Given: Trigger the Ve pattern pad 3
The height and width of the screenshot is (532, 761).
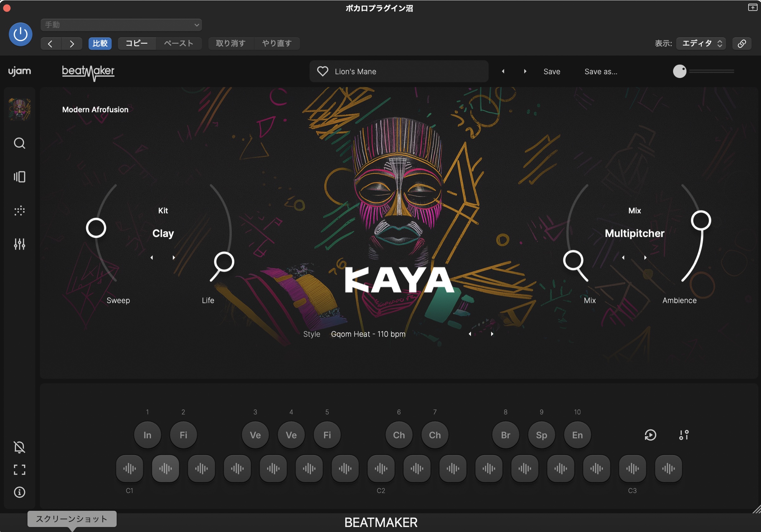Looking at the screenshot, I should [x=255, y=435].
